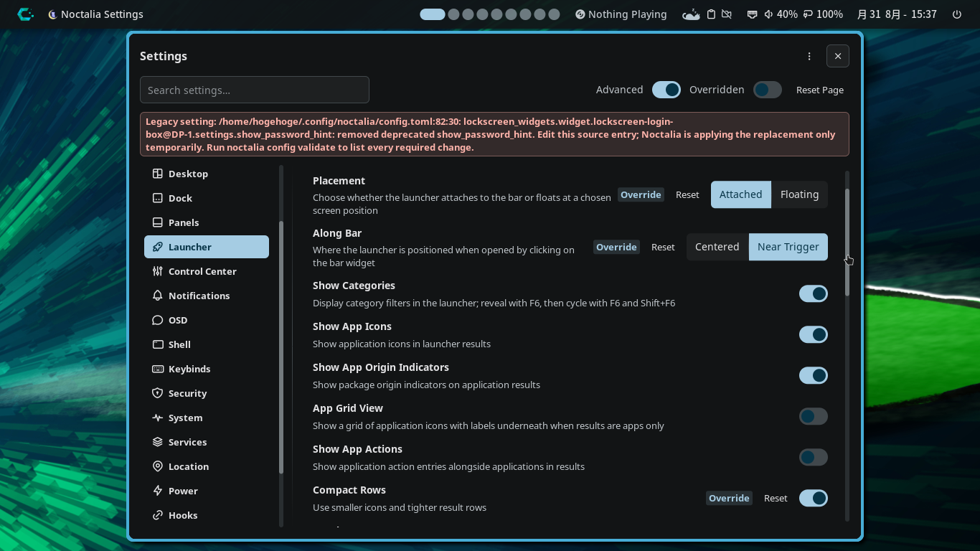Open the weather cloud icon in the bar

click(x=691, y=14)
